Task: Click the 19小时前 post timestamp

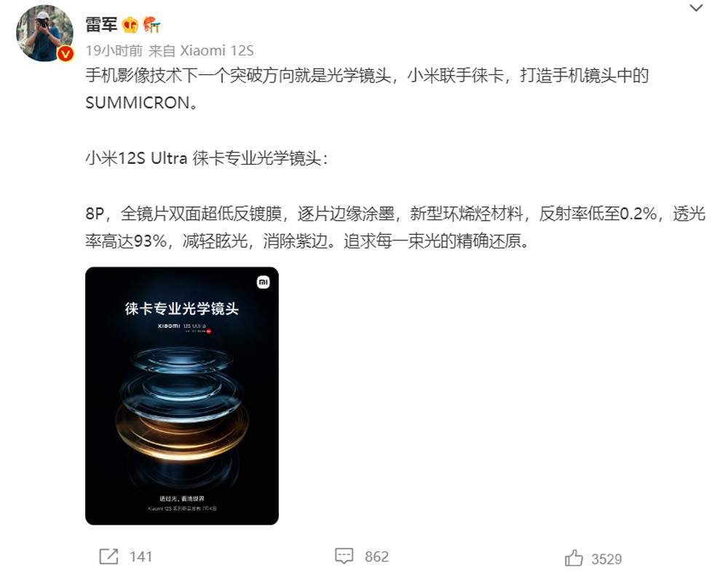Action: click(x=114, y=50)
